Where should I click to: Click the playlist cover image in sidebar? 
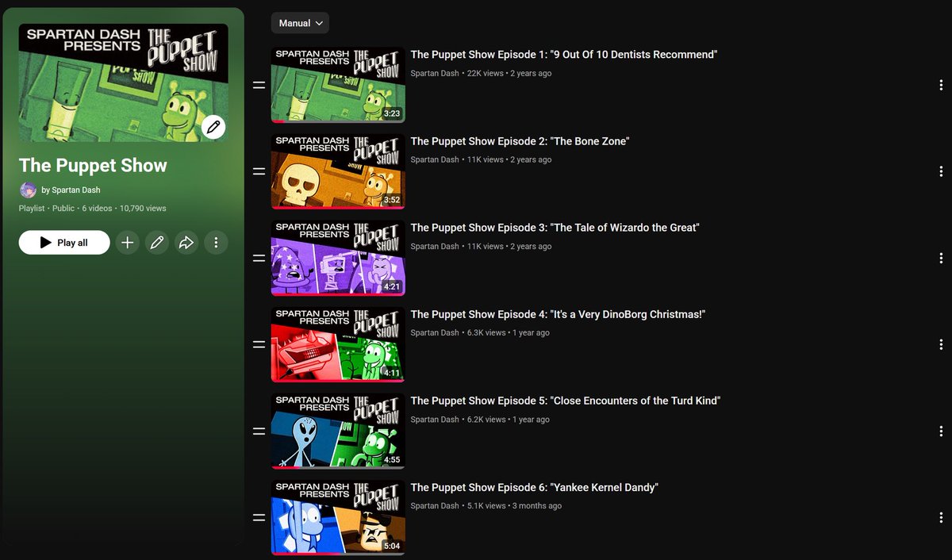[123, 82]
